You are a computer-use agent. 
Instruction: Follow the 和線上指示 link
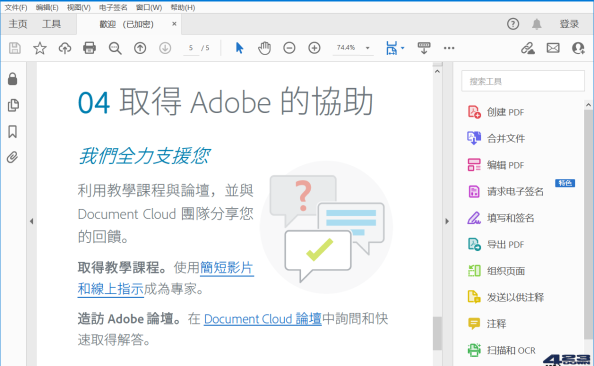tap(111, 289)
